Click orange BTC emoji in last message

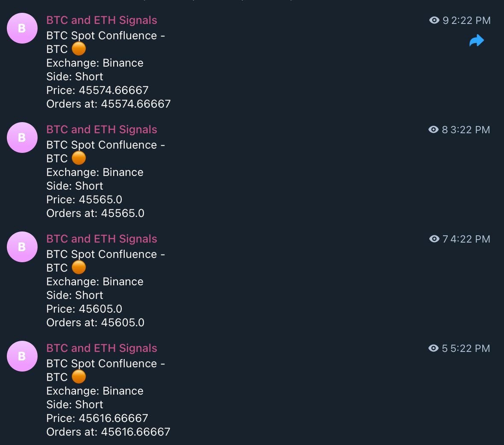[x=79, y=377]
